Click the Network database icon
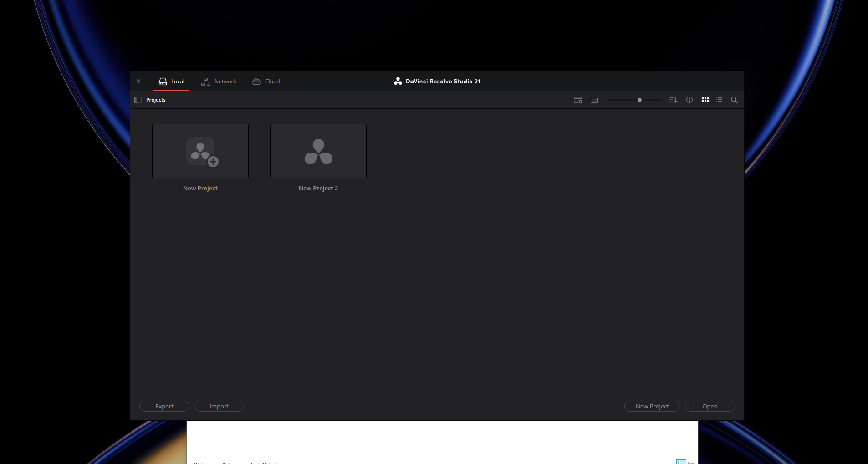Screen dimensions: 868x464 pyautogui.click(x=206, y=82)
